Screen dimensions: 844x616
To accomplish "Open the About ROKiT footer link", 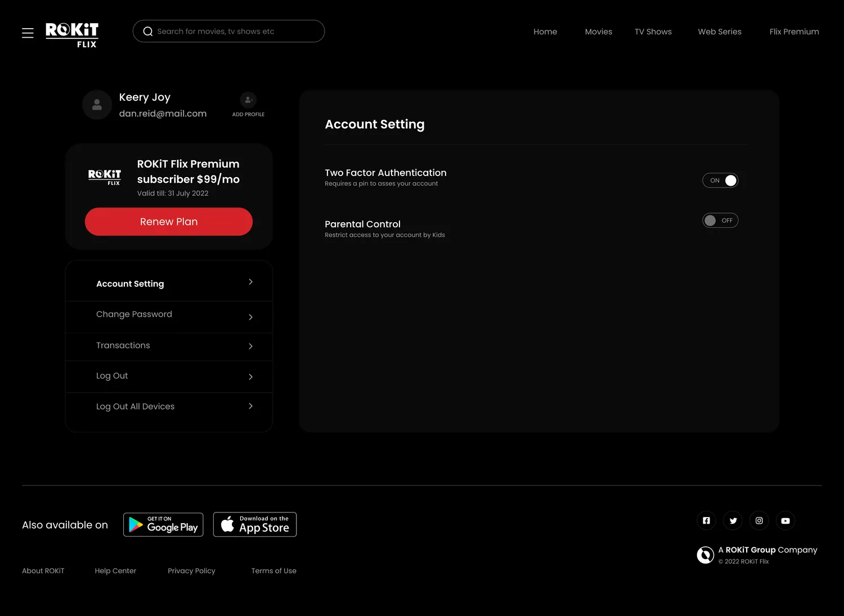I will (x=43, y=571).
